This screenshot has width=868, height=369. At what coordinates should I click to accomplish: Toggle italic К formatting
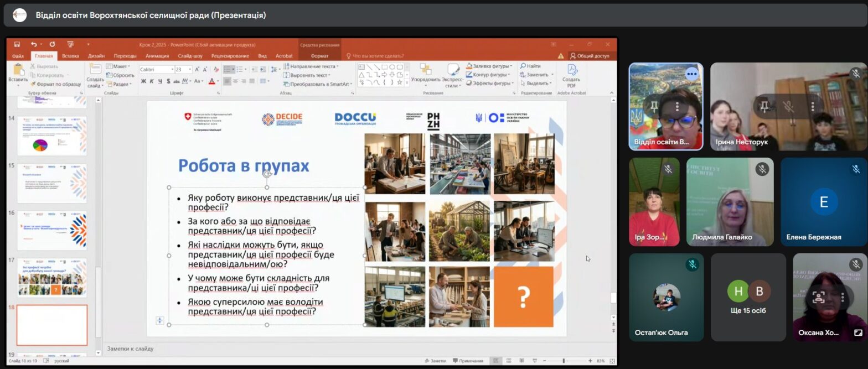152,81
